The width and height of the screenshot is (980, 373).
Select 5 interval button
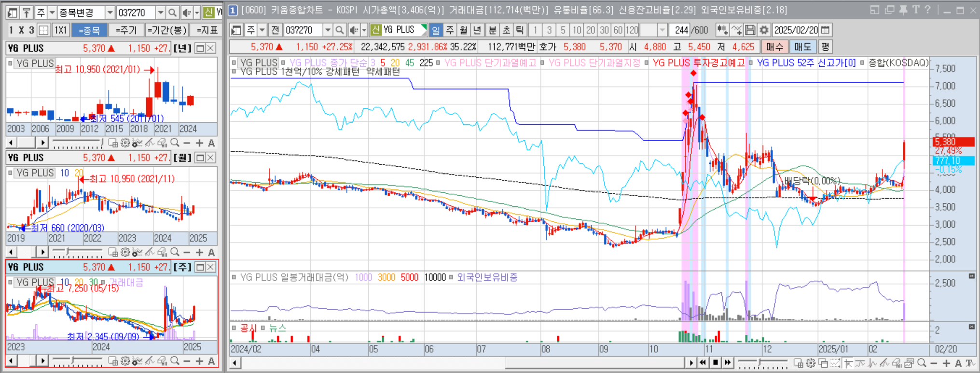pyautogui.click(x=563, y=30)
